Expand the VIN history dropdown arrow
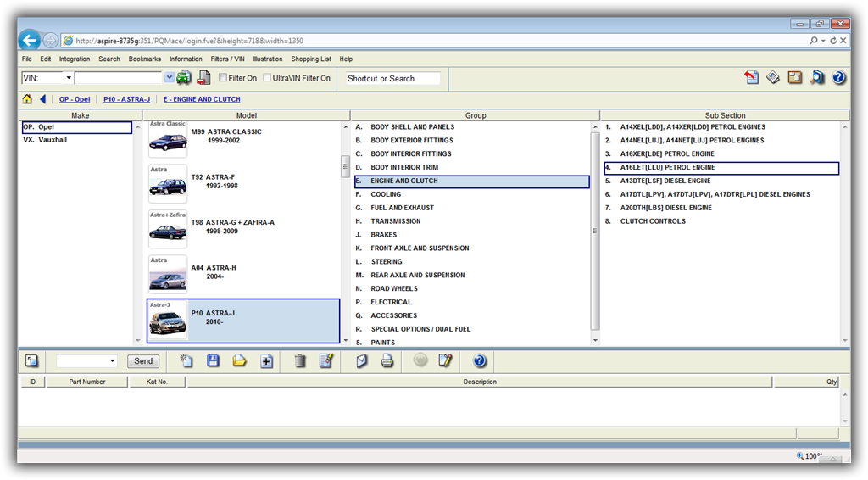This screenshot has width=868, height=480. tap(169, 78)
